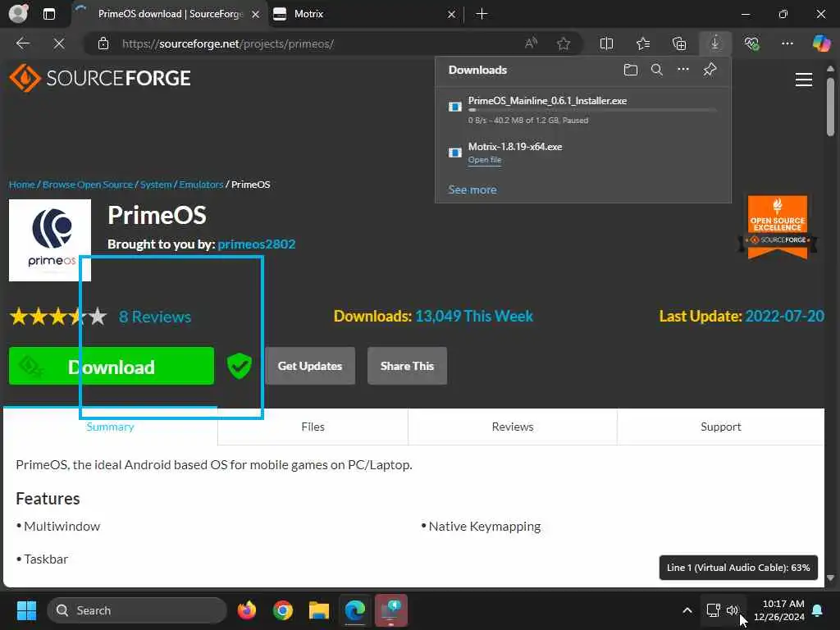Click the page vertical scrollbar thumb
The width and height of the screenshot is (840, 630).
(x=830, y=107)
